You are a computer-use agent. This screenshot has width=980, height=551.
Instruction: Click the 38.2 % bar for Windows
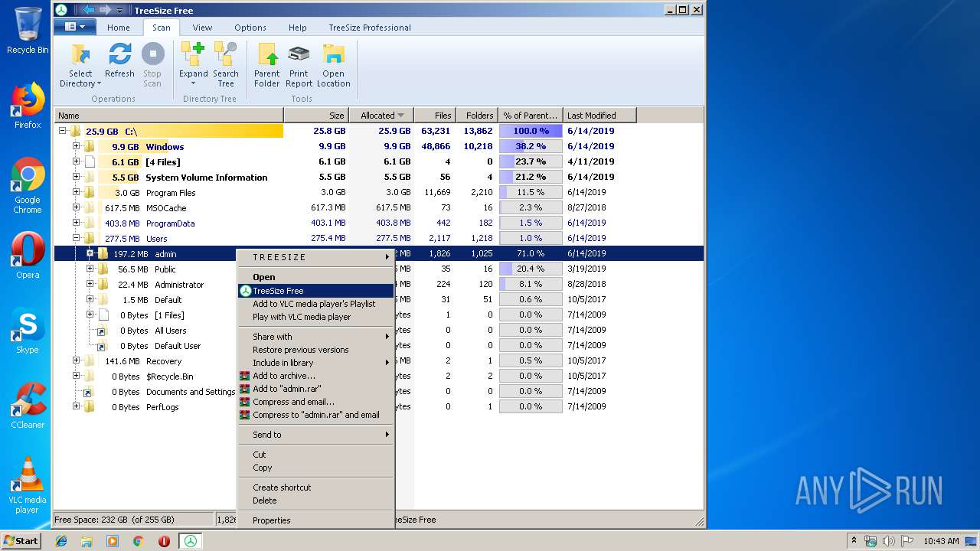(531, 146)
